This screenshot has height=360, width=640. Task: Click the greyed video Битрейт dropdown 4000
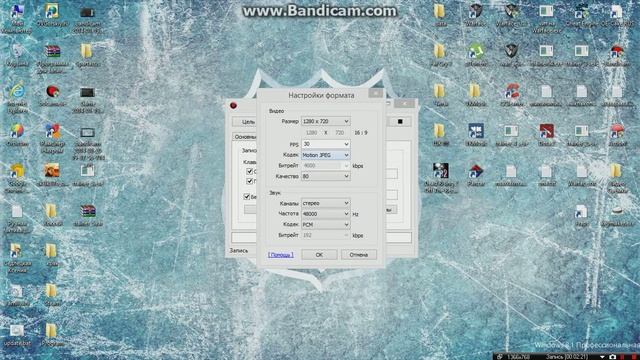(325, 166)
